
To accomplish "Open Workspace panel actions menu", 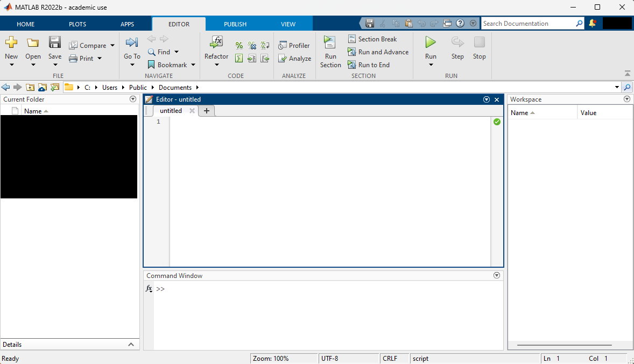I will (x=626, y=99).
